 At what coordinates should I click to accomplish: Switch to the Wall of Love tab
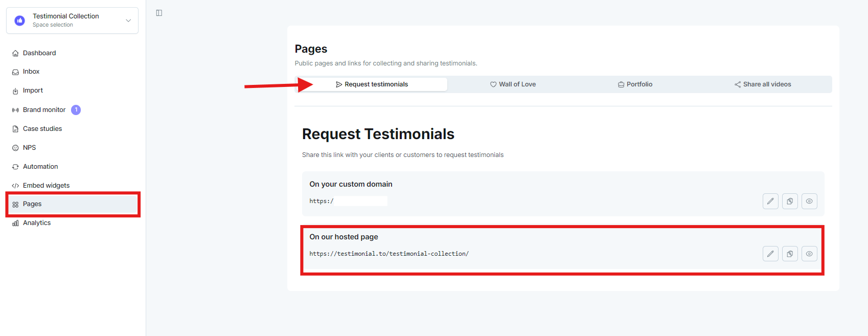[x=513, y=84]
